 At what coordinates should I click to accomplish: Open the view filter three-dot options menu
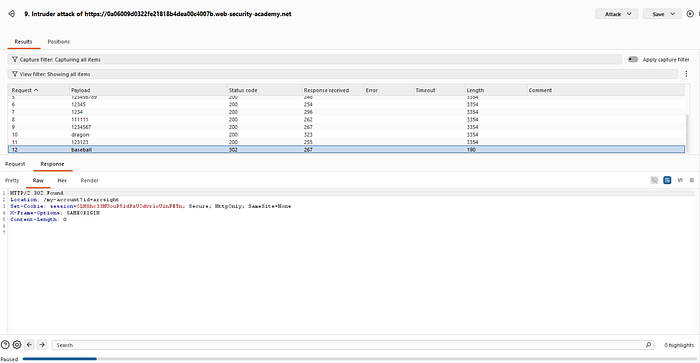point(686,74)
